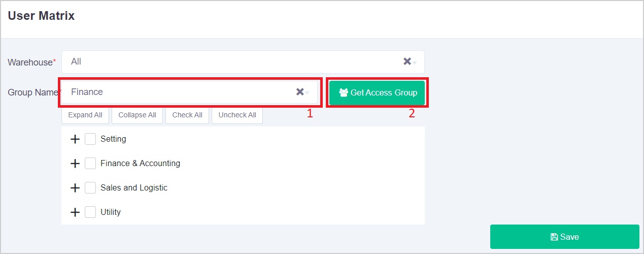This screenshot has height=254, width=644.
Task: Open the Warehouse dropdown arrow
Action: 415,63
